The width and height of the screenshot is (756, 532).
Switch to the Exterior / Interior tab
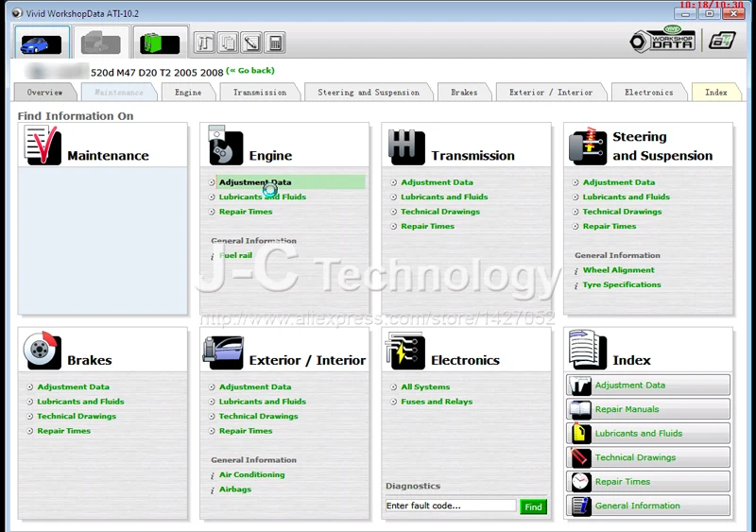point(551,92)
